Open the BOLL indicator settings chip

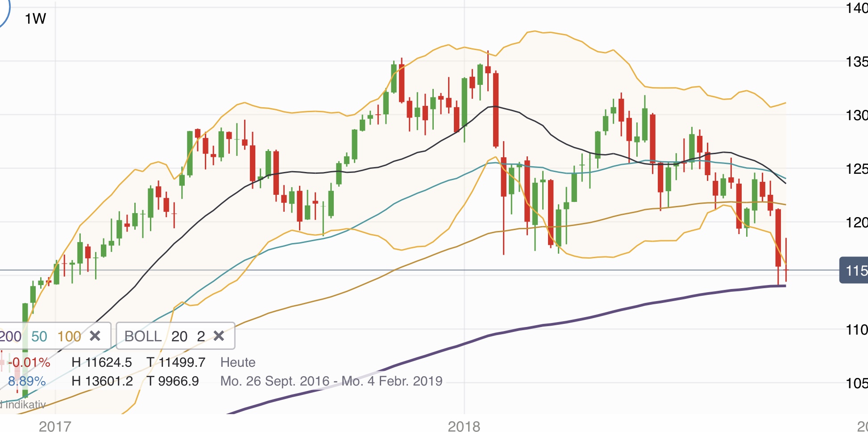point(142,336)
